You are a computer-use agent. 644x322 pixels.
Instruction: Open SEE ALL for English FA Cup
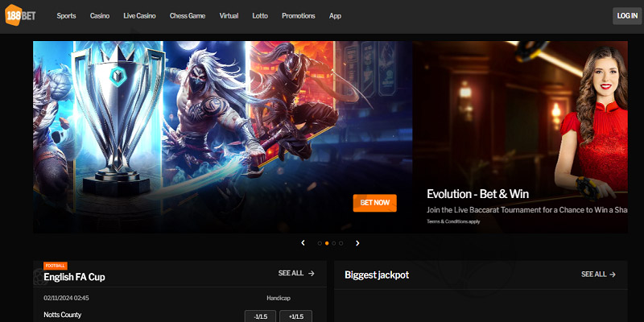point(296,273)
